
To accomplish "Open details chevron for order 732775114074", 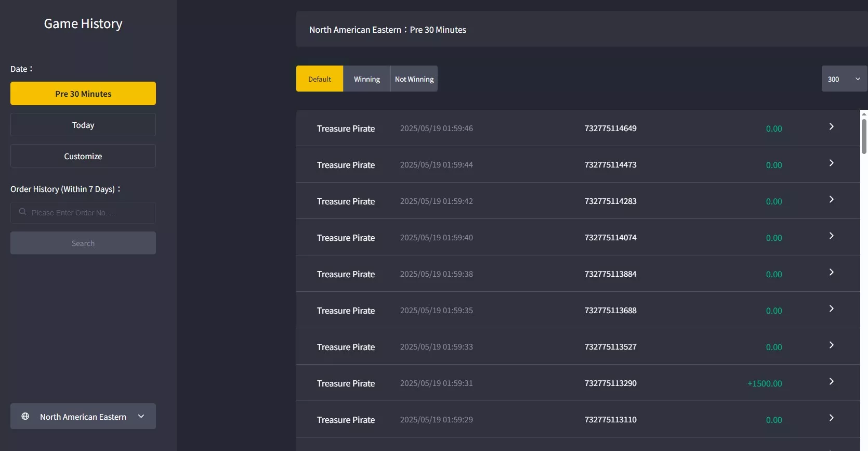I will (831, 236).
